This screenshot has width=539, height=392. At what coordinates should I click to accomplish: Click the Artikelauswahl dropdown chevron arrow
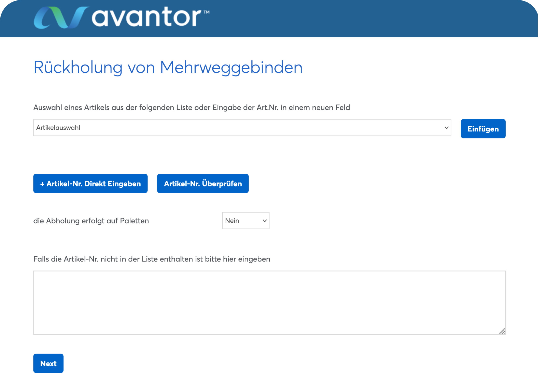coord(446,127)
